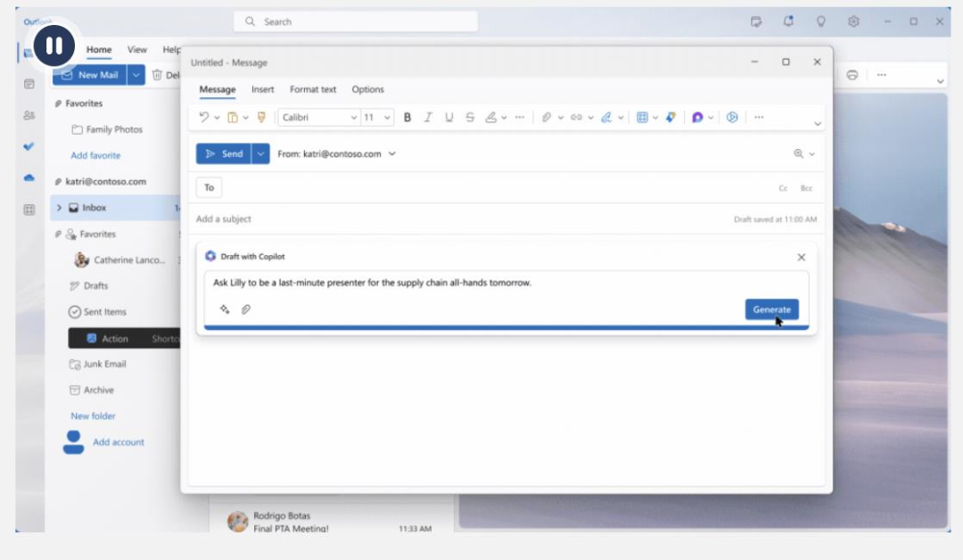Click the insert table icon
963x560 pixels.
tap(642, 118)
